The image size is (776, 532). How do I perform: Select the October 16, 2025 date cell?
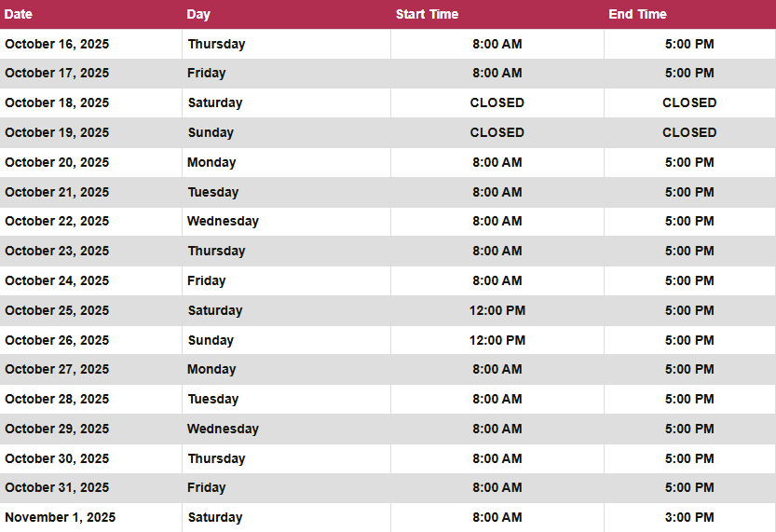pos(57,44)
